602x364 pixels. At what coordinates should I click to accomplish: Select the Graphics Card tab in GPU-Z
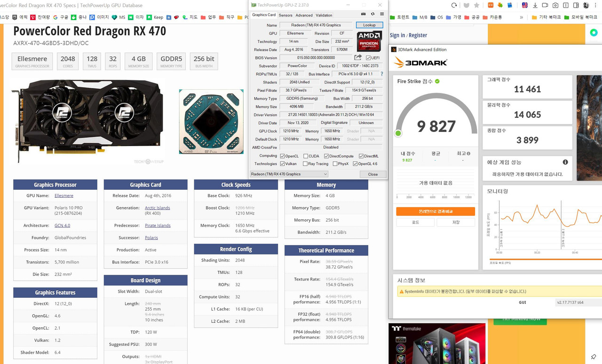264,15
